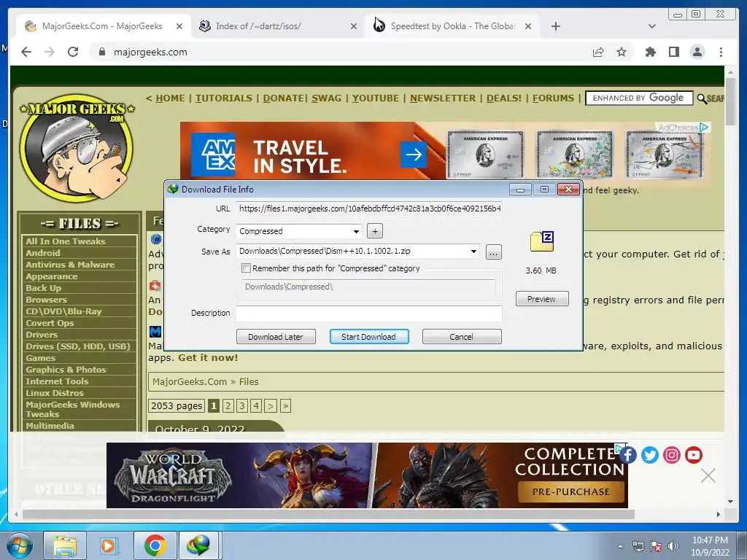Go to page 2 of files

[228, 405]
